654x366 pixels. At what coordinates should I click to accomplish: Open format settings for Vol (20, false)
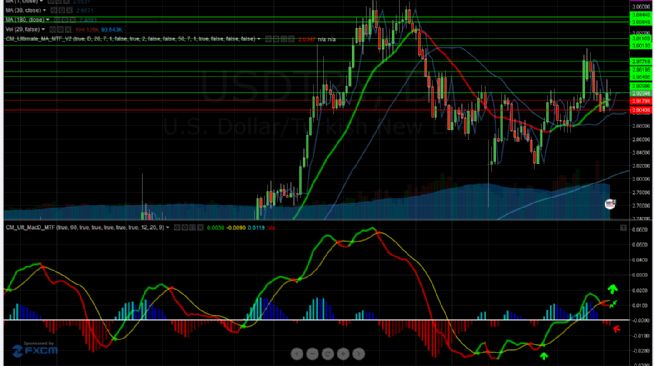click(60, 29)
